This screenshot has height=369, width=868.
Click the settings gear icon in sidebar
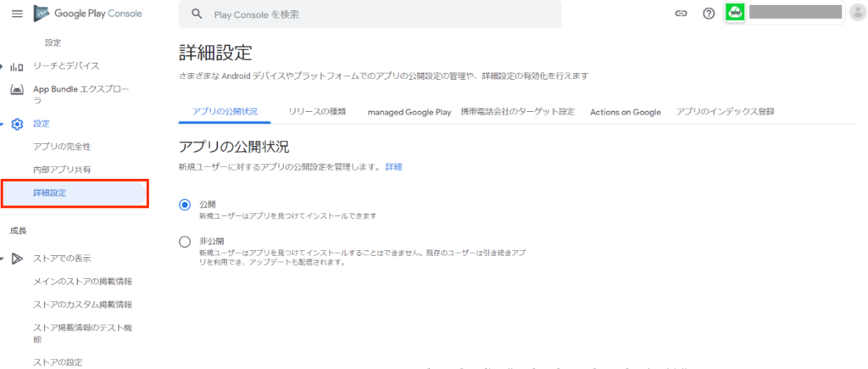(x=17, y=124)
